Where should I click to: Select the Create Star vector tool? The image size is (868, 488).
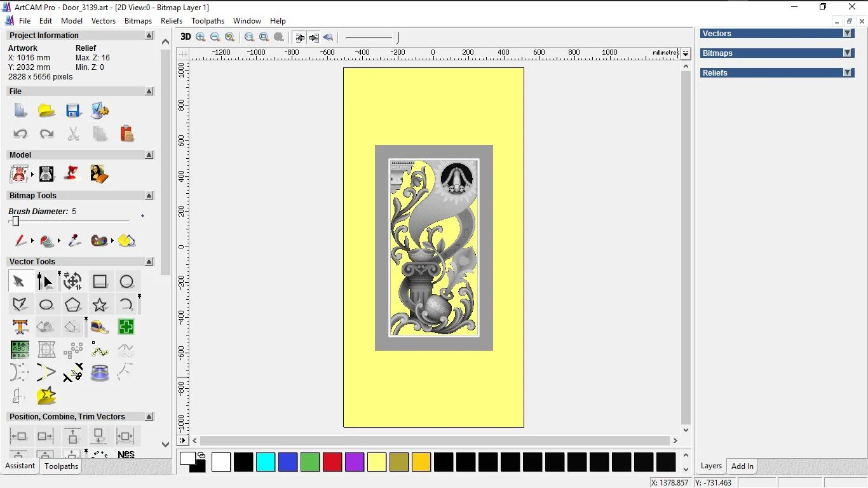tap(99, 304)
